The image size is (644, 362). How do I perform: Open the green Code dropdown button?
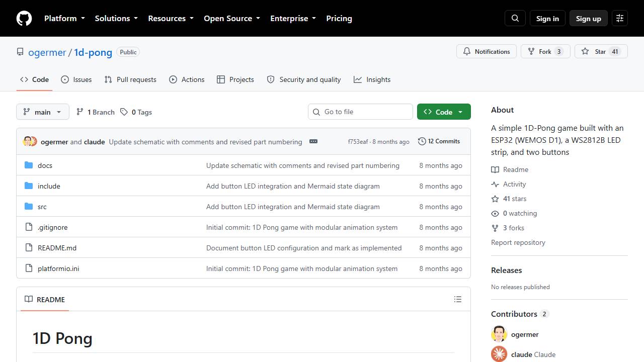click(444, 112)
